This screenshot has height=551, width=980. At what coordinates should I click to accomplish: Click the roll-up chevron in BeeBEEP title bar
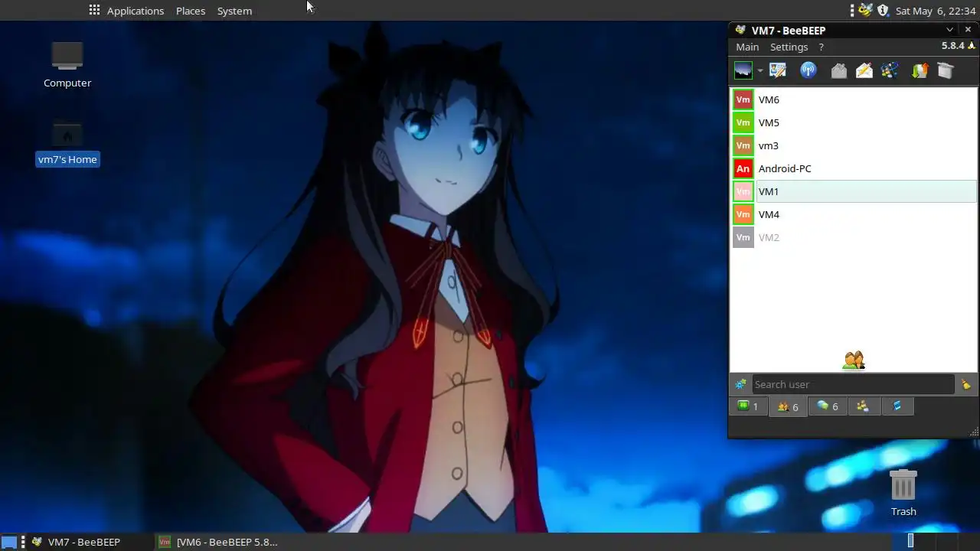click(950, 30)
